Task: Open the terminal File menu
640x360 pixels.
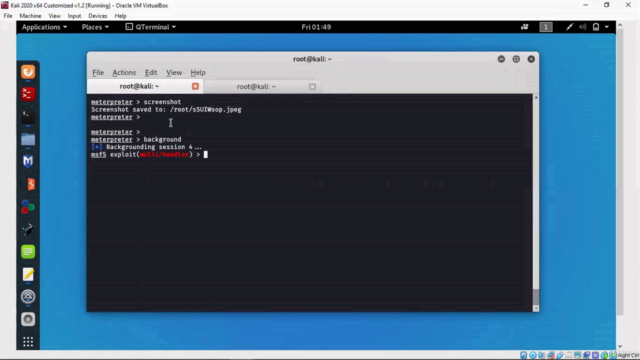Action: click(x=98, y=73)
